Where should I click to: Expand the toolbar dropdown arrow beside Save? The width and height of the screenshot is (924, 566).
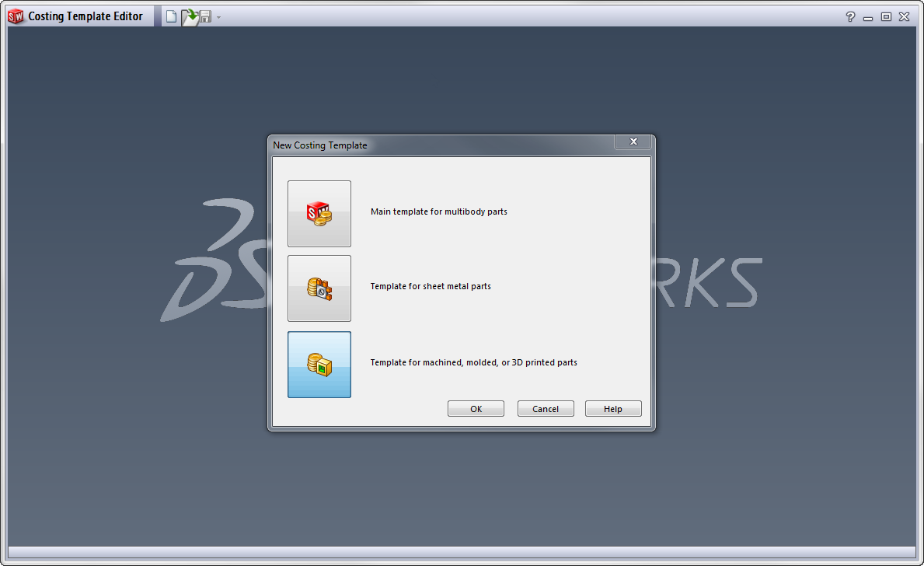[218, 17]
